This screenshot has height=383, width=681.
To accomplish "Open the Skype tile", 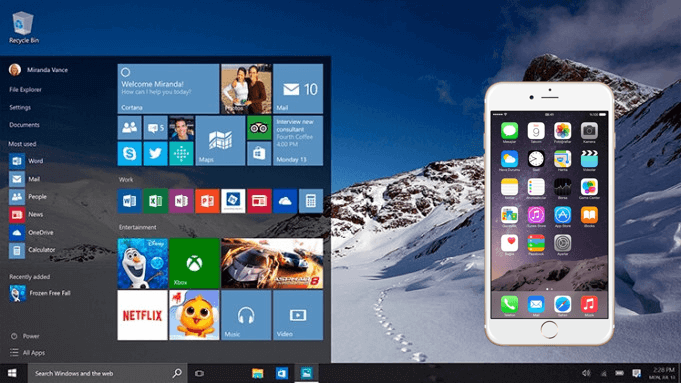I will point(129,154).
